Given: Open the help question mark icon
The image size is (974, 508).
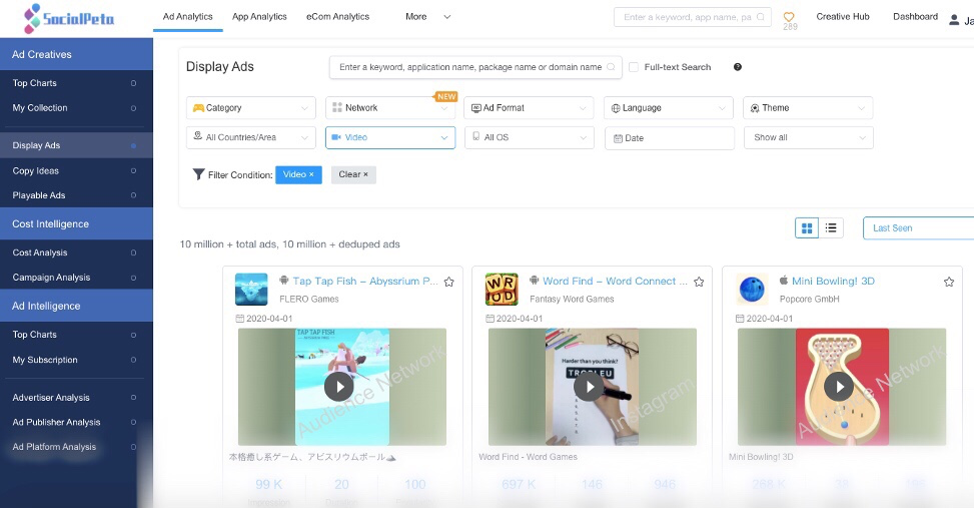Looking at the screenshot, I should (x=737, y=67).
